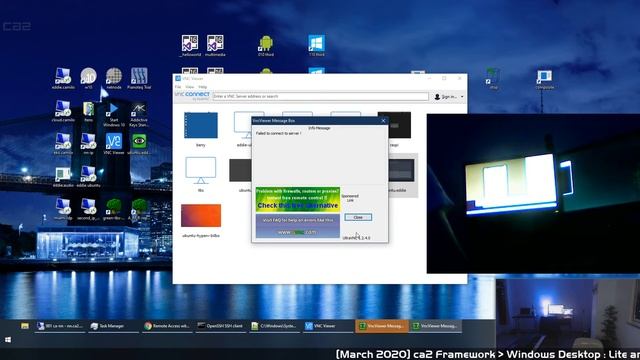Open the Help menu in VNC Viewer

click(x=203, y=87)
